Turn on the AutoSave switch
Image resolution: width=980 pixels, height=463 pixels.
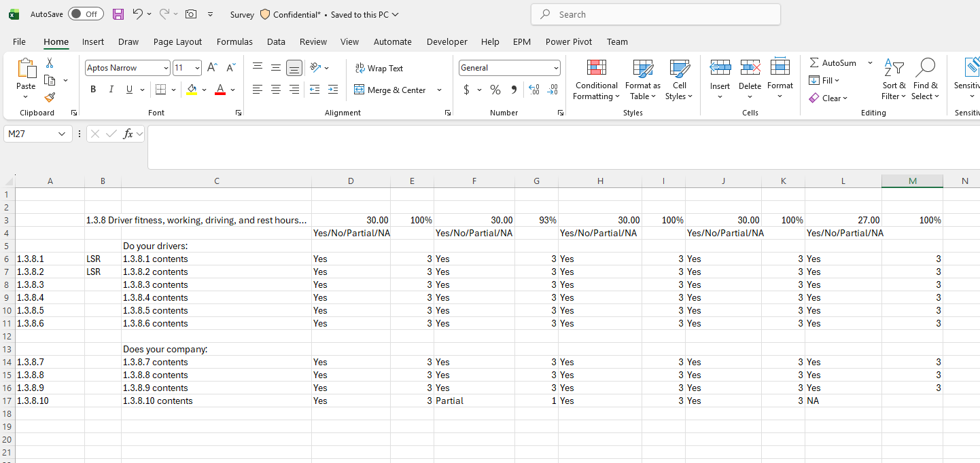point(86,14)
